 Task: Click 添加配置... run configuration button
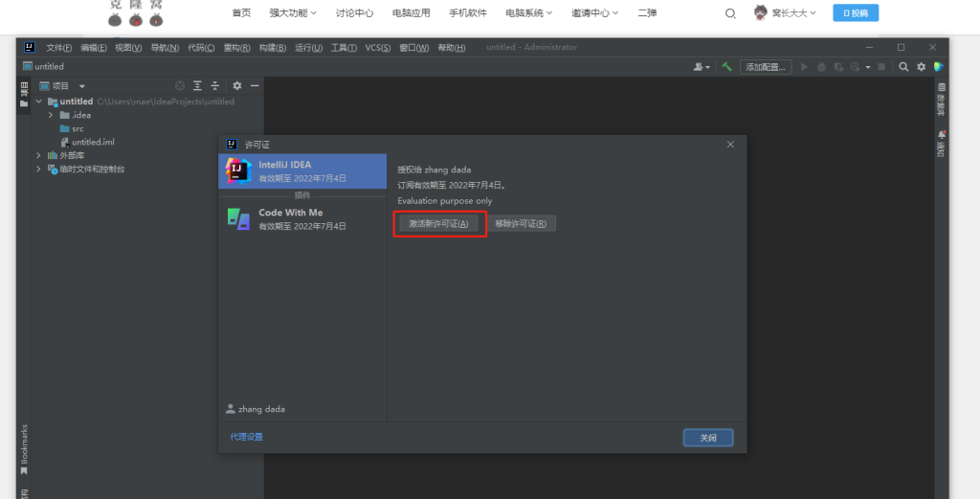766,67
